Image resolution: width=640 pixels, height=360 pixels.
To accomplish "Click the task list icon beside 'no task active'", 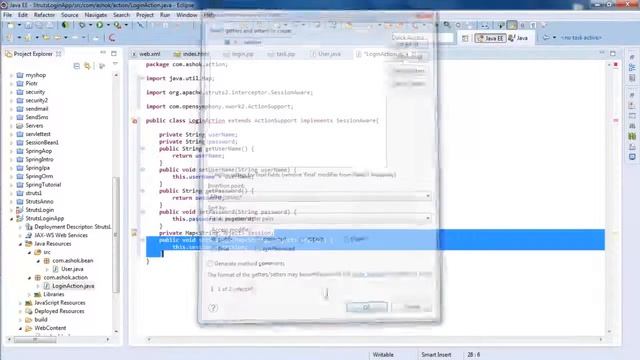I will [x=546, y=38].
